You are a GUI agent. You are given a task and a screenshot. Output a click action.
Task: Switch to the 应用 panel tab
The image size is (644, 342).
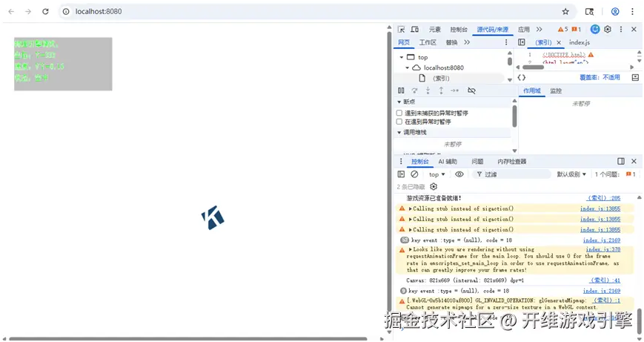[x=524, y=30]
